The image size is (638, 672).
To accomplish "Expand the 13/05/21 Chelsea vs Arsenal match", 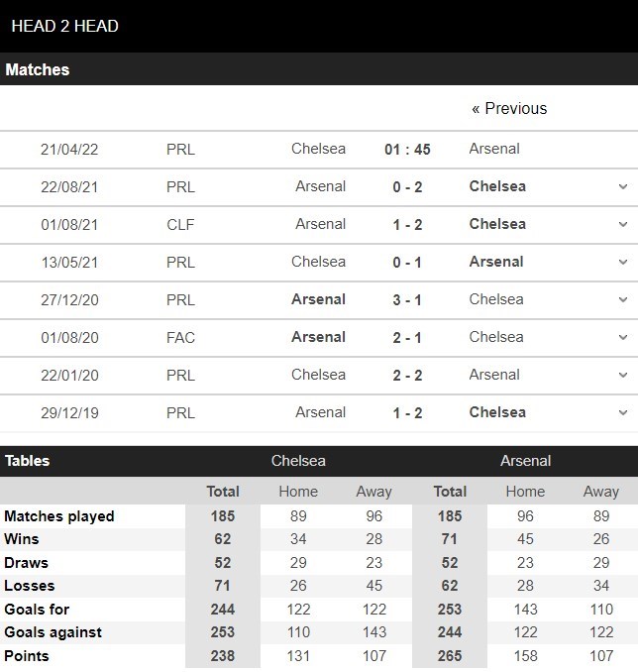I will tap(623, 262).
